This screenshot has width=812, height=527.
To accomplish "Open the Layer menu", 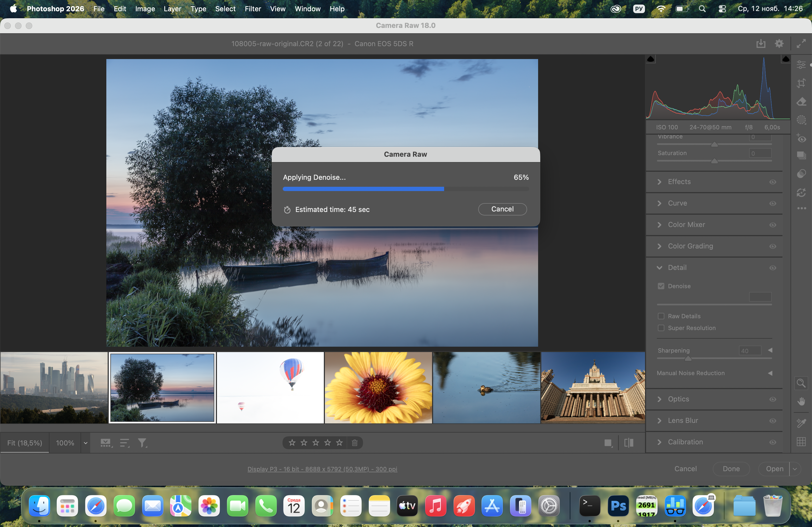I will coord(172,9).
